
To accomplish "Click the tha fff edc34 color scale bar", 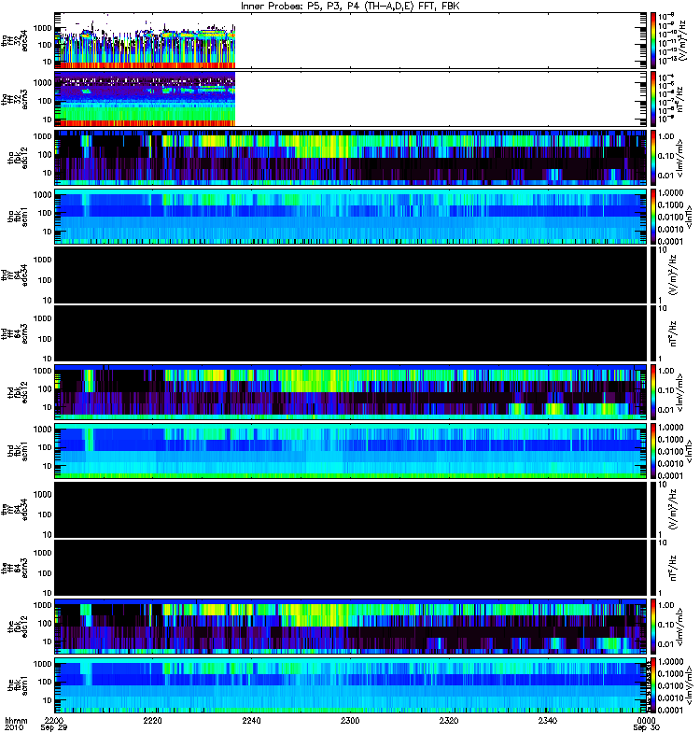I will point(652,40).
